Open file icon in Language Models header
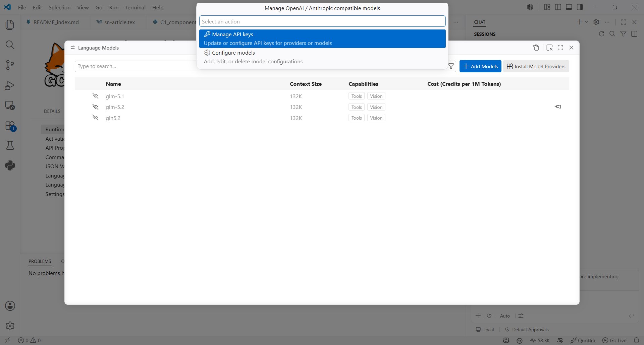644x345 pixels. coord(536,48)
